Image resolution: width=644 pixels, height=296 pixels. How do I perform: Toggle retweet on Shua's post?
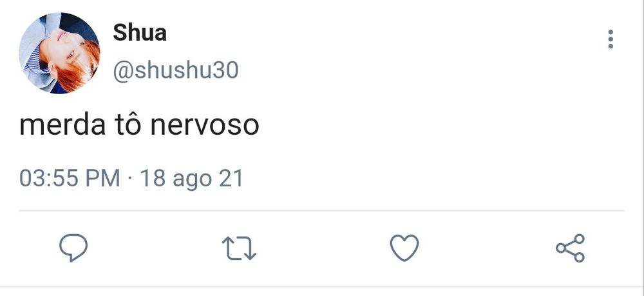tap(239, 248)
